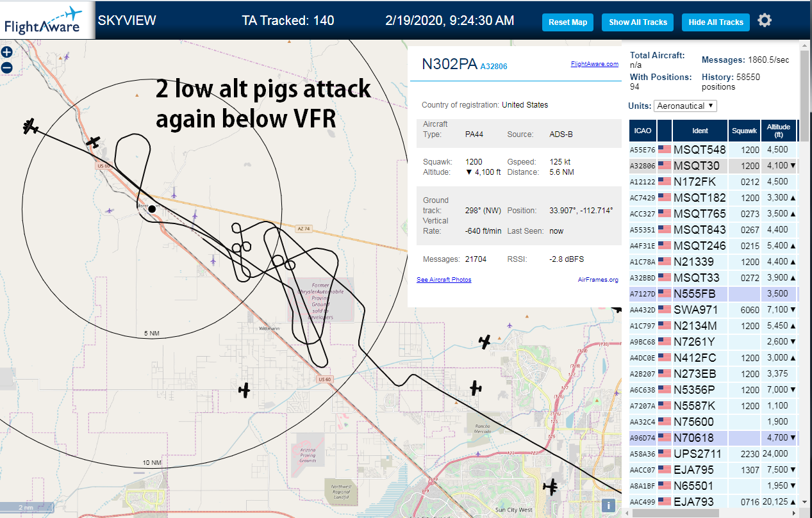This screenshot has height=518, width=812.
Task: Open the settings gear icon
Action: click(765, 20)
